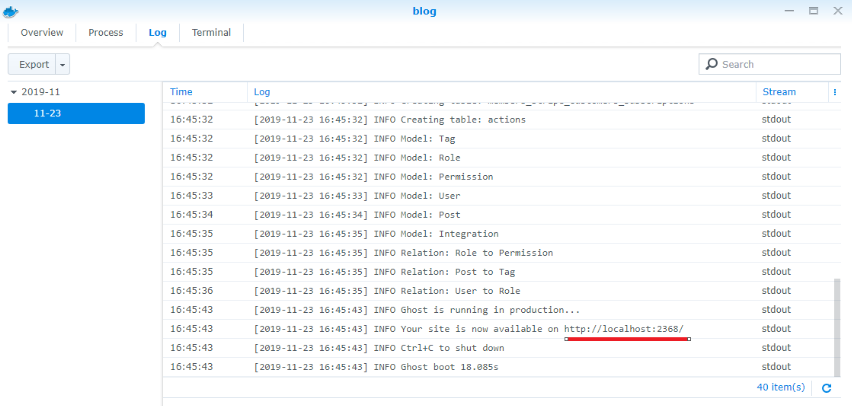The image size is (852, 406).
Task: Click the search magnifier icon
Action: coord(711,64)
